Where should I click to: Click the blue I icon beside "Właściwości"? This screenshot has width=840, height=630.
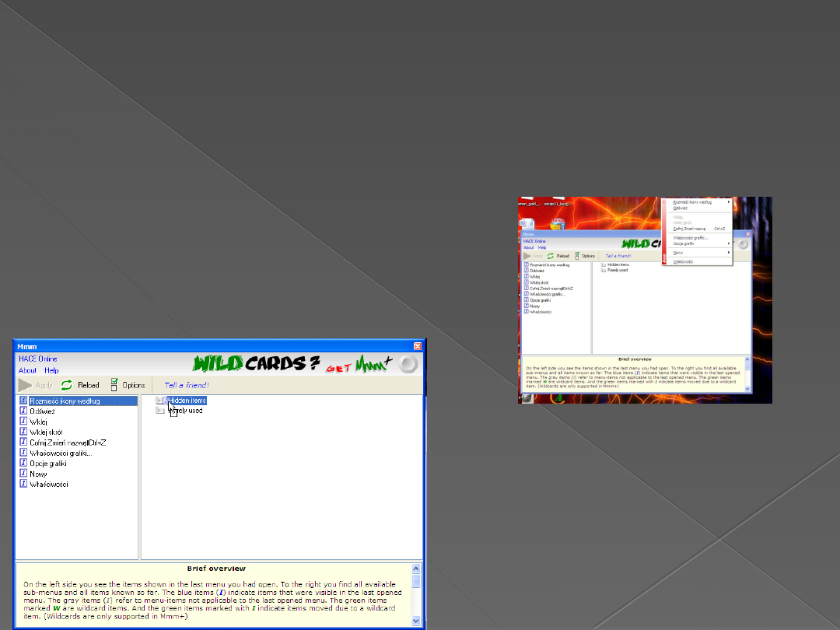25,483
